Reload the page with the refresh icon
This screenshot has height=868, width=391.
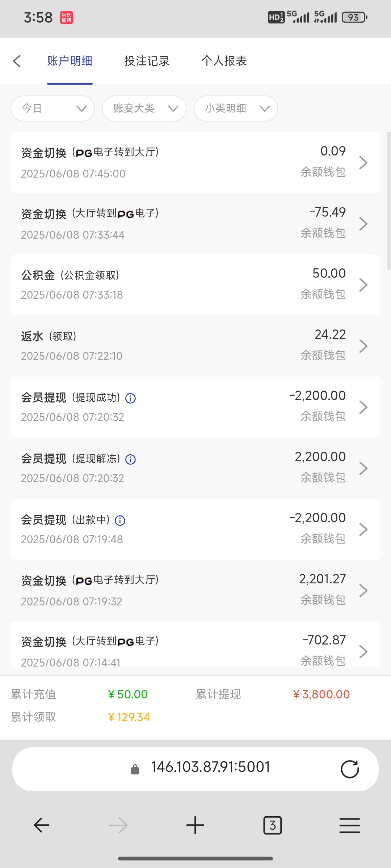click(x=349, y=769)
